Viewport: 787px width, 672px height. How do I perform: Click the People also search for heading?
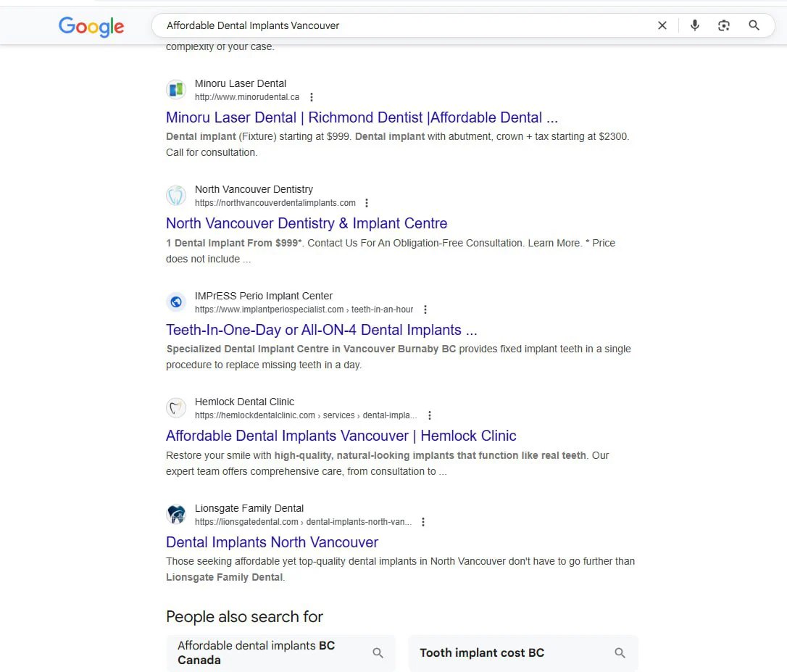244,617
